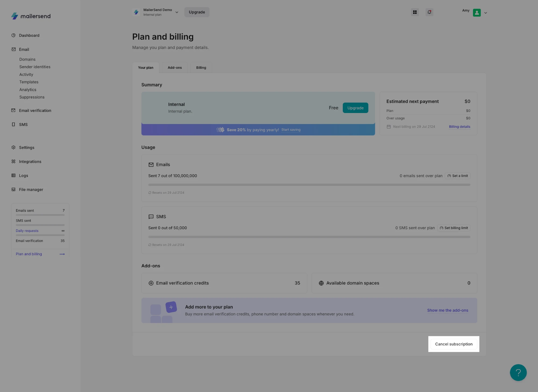Click the teal help question mark button
The image size is (538, 392).
(x=518, y=372)
